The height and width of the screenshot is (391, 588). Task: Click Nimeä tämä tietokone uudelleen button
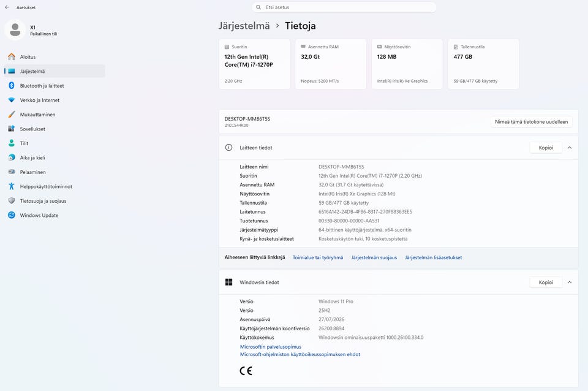532,121
